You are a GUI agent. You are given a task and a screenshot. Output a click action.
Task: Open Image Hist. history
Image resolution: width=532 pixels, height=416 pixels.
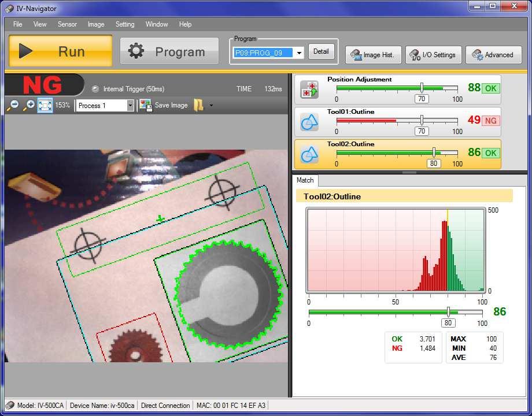tap(373, 55)
